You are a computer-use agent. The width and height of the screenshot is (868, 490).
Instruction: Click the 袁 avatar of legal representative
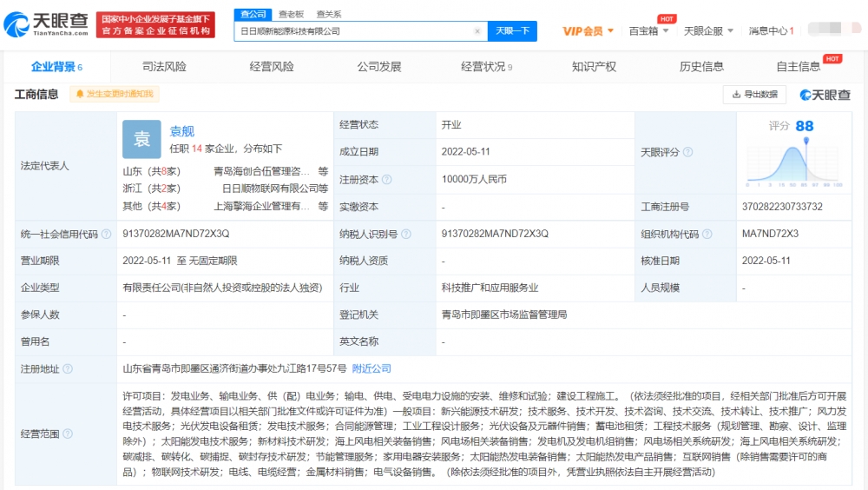(141, 139)
